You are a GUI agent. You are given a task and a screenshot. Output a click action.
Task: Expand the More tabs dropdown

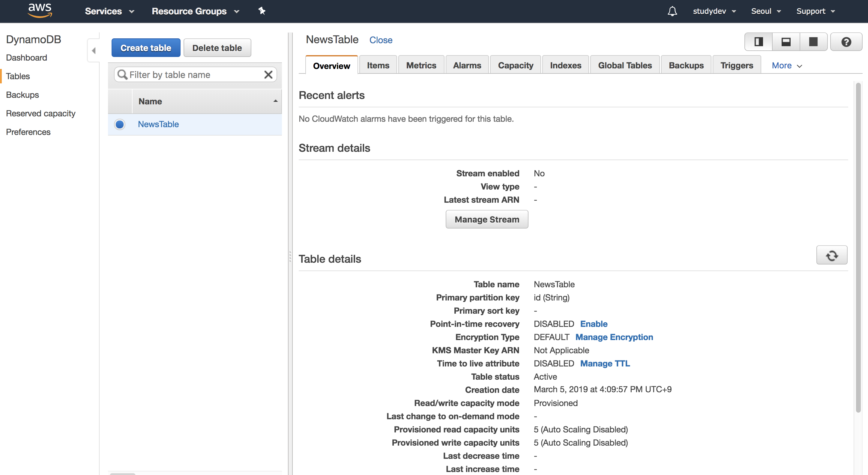787,65
